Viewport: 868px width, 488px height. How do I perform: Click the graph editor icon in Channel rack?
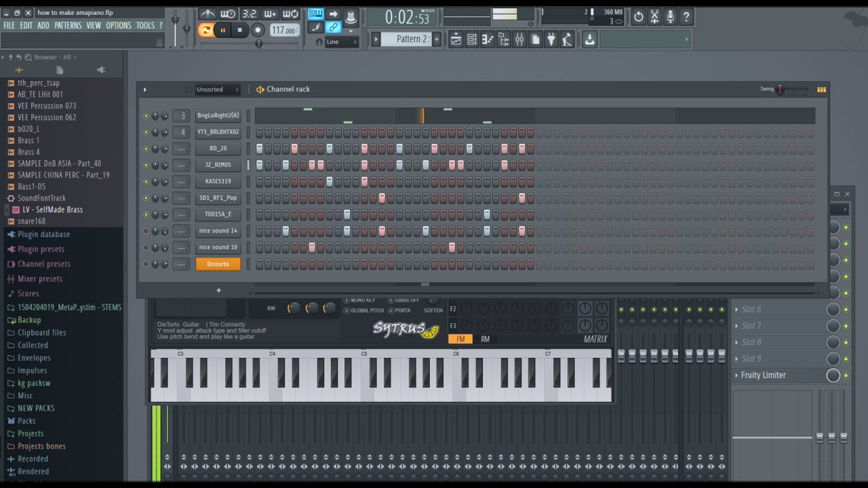point(821,89)
